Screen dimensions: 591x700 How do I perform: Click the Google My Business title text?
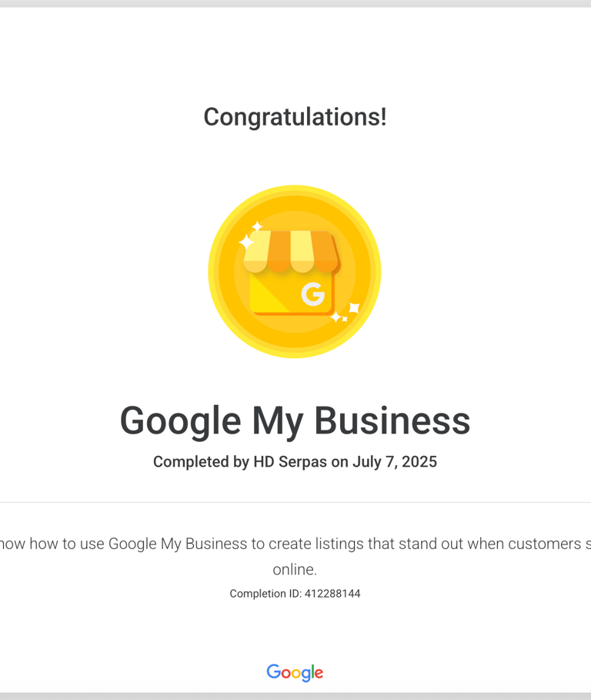coord(295,421)
